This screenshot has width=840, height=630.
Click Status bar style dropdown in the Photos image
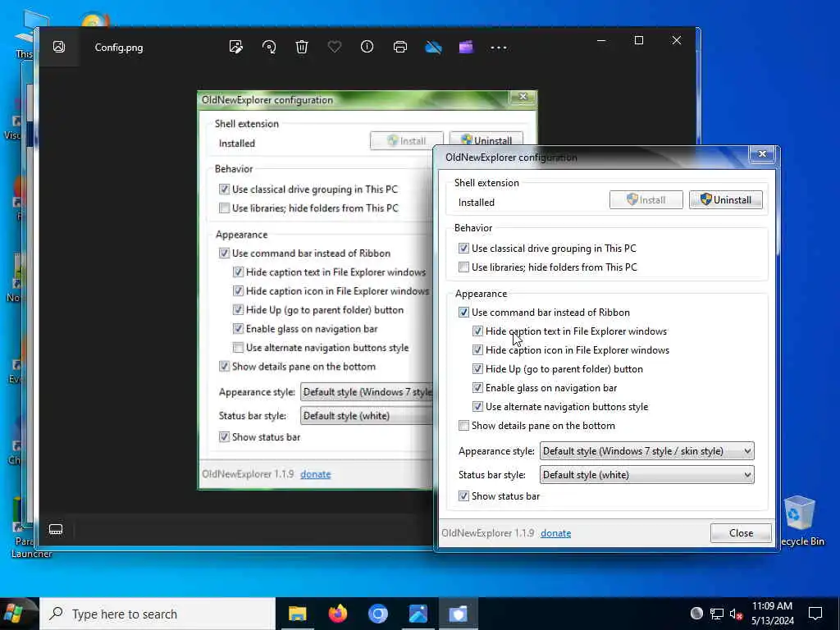[x=367, y=416]
